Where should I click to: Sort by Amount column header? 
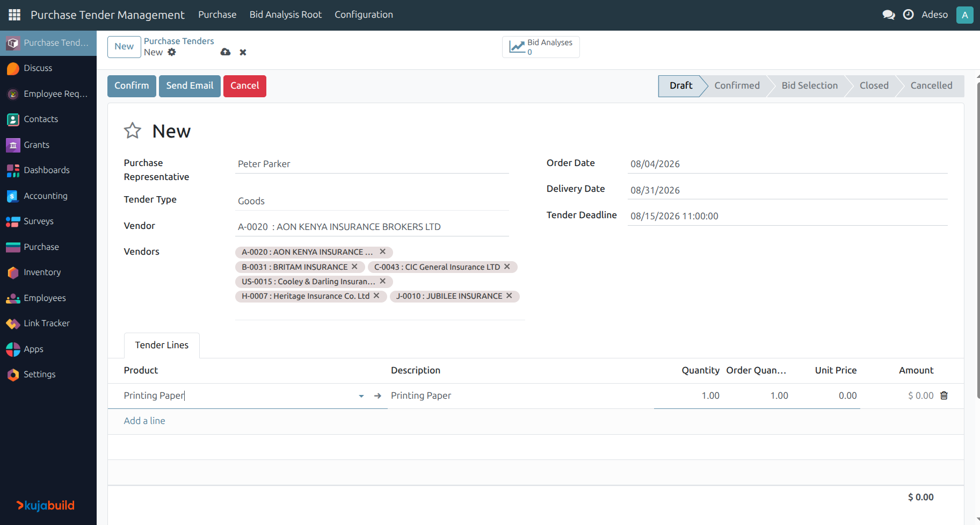pos(916,370)
